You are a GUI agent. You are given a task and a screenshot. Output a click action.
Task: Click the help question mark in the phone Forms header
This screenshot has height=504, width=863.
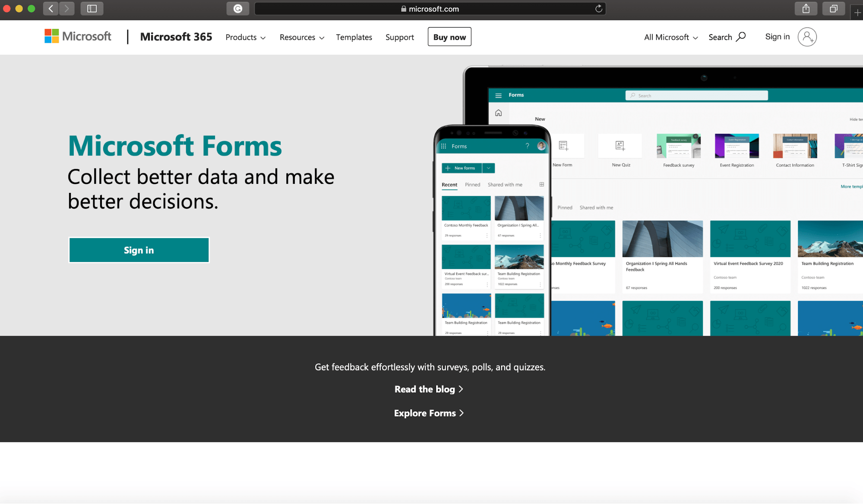[527, 146]
